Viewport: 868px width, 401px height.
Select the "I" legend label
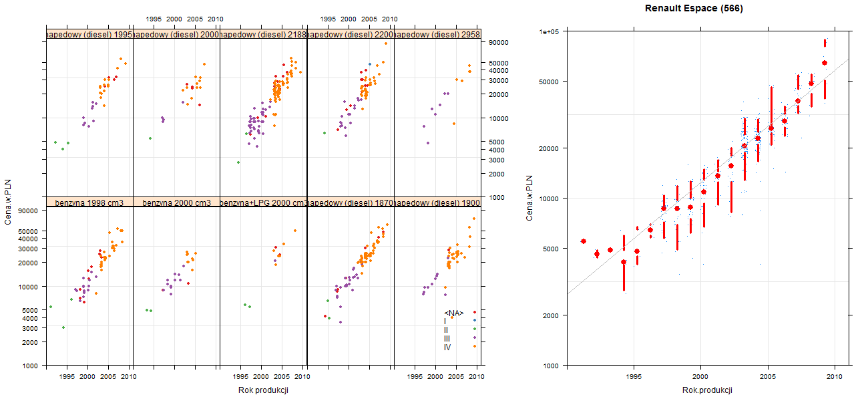click(445, 321)
